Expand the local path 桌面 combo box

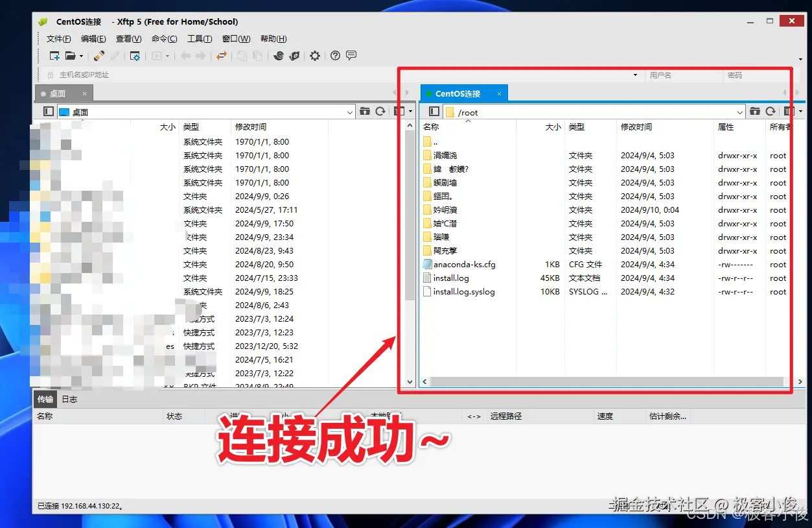[x=350, y=112]
